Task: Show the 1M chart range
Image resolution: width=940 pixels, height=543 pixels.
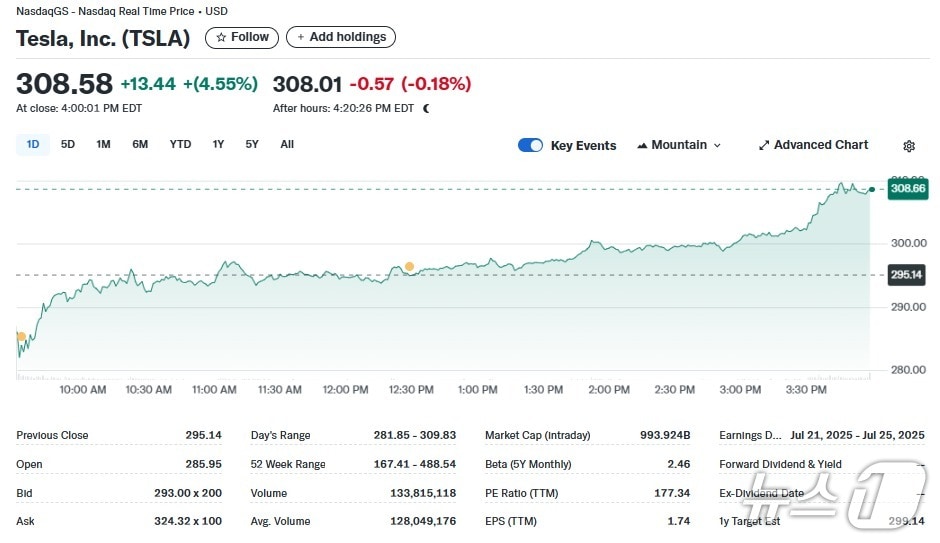Action: (x=103, y=144)
